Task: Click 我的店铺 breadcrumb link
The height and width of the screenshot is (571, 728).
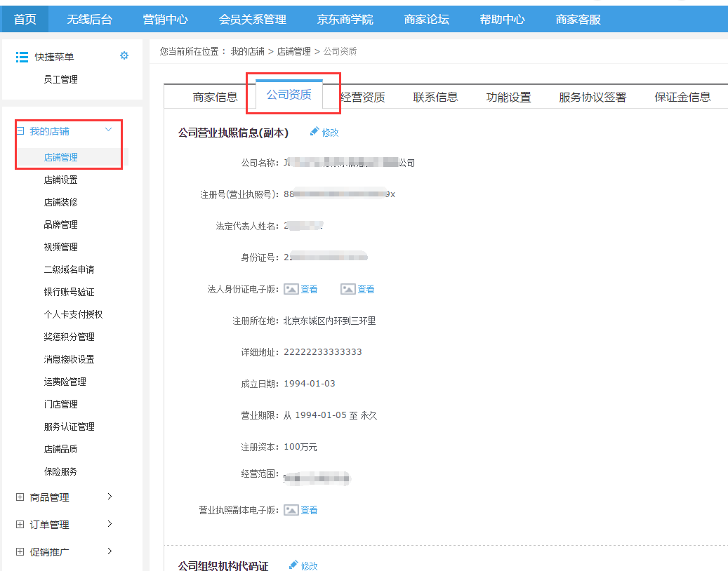Action: (247, 51)
